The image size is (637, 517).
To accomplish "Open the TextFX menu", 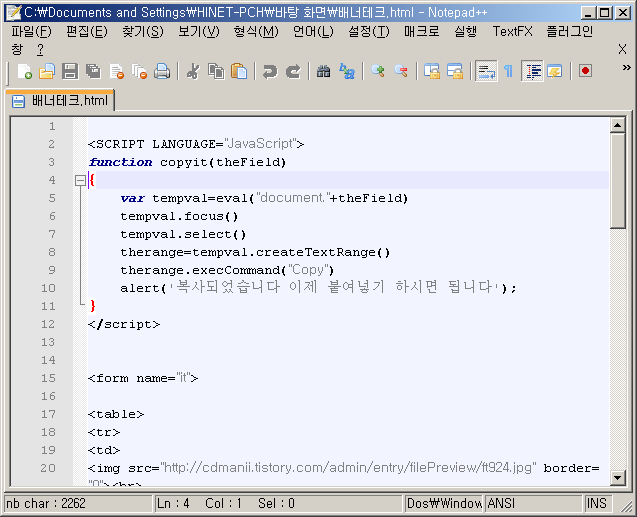I will tap(512, 32).
